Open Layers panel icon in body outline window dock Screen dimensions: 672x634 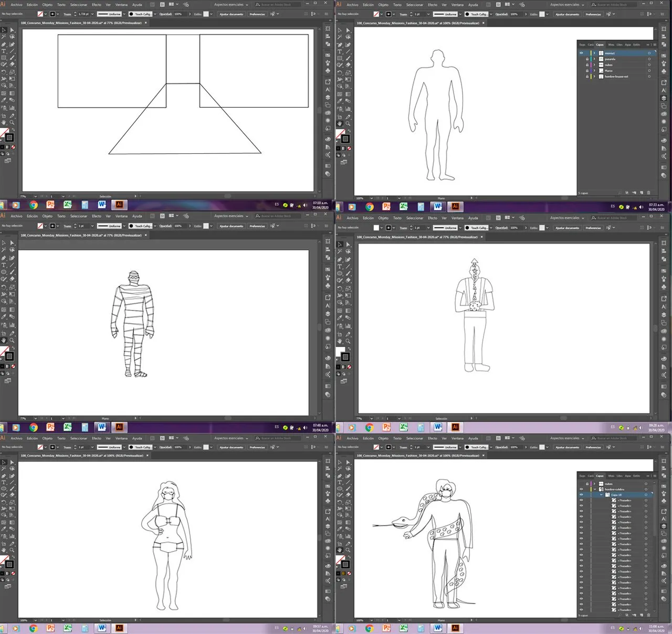664,98
